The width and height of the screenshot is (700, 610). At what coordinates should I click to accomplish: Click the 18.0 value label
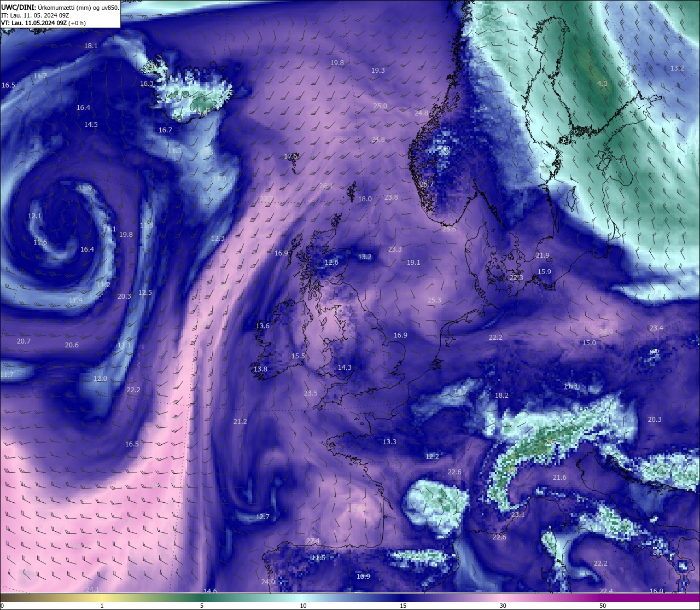point(365,199)
